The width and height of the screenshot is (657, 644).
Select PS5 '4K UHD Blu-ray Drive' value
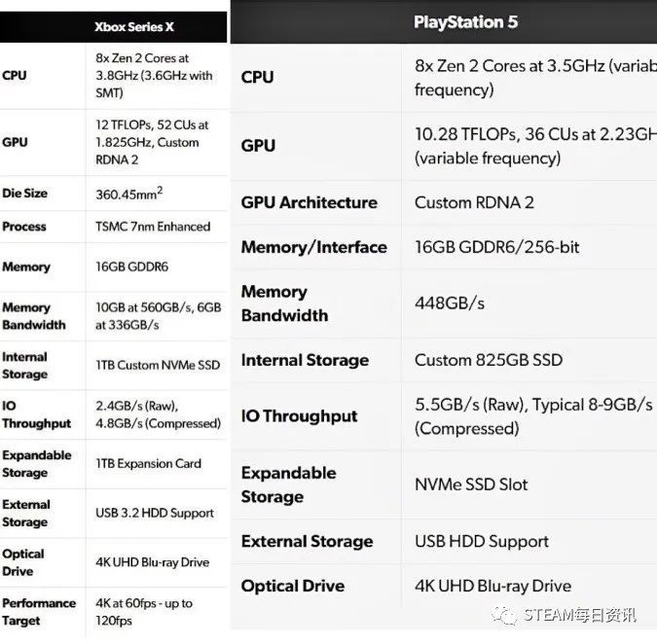point(493,586)
